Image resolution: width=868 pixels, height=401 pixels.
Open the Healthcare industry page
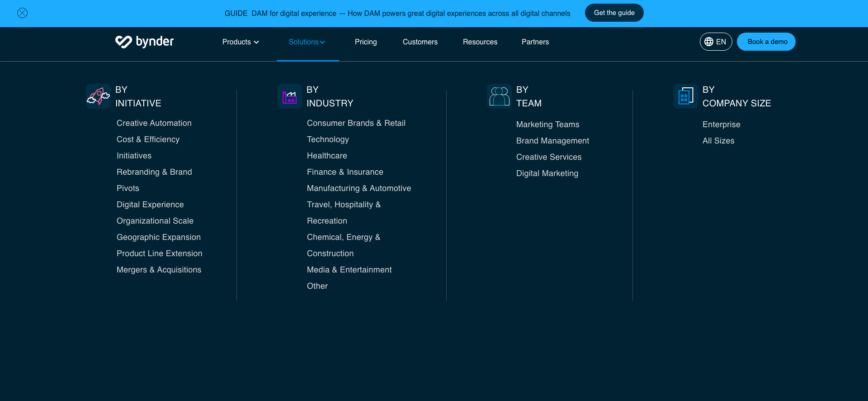point(327,156)
